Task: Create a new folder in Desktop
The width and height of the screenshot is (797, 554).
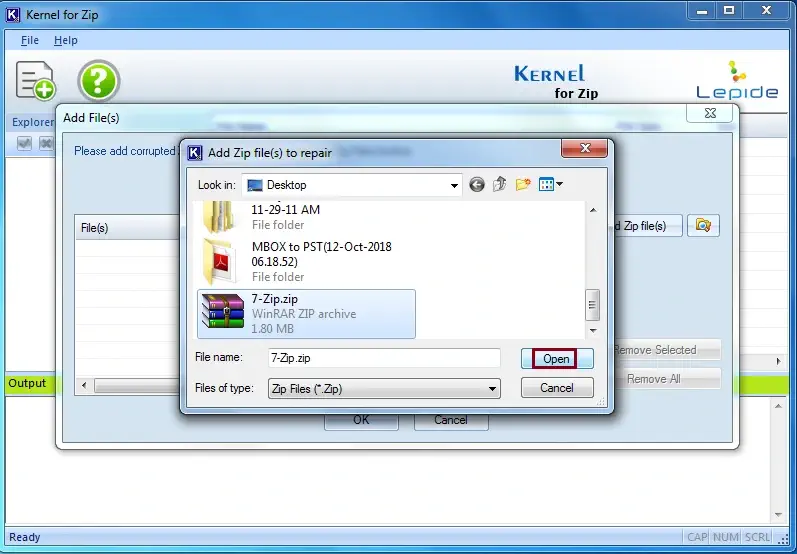Action: coord(523,184)
